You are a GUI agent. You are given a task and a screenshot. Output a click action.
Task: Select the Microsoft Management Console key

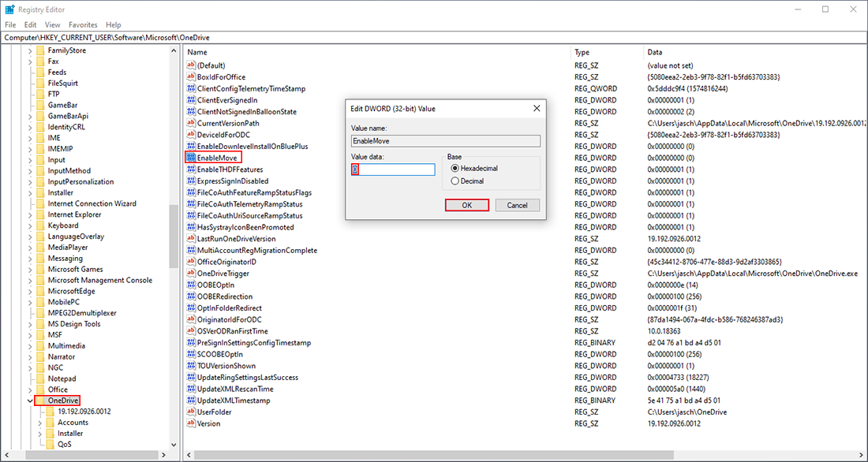(99, 280)
